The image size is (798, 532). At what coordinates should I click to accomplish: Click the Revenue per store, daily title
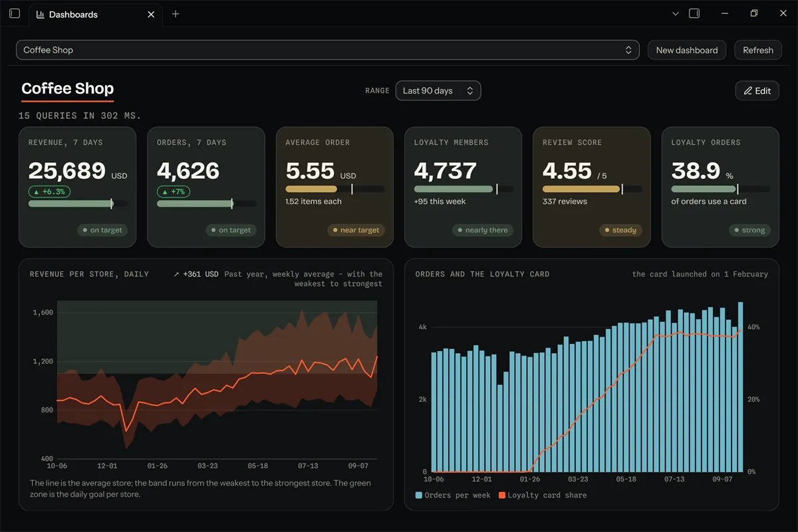(89, 274)
